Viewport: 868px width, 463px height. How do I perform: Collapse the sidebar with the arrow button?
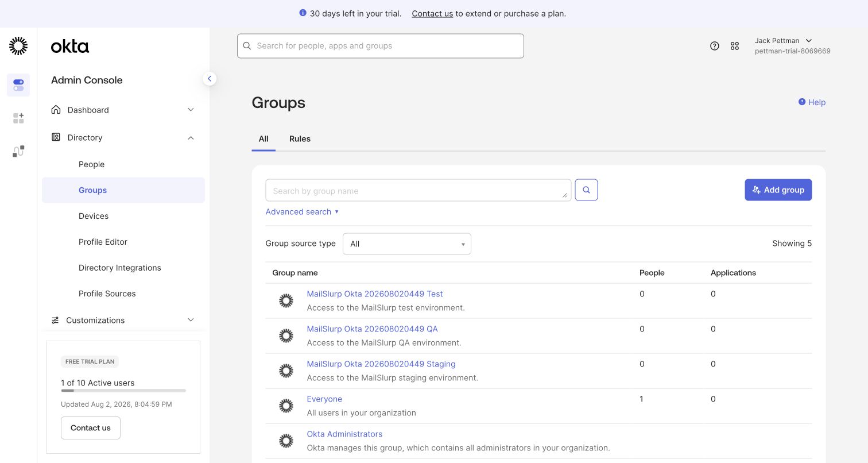pos(210,79)
